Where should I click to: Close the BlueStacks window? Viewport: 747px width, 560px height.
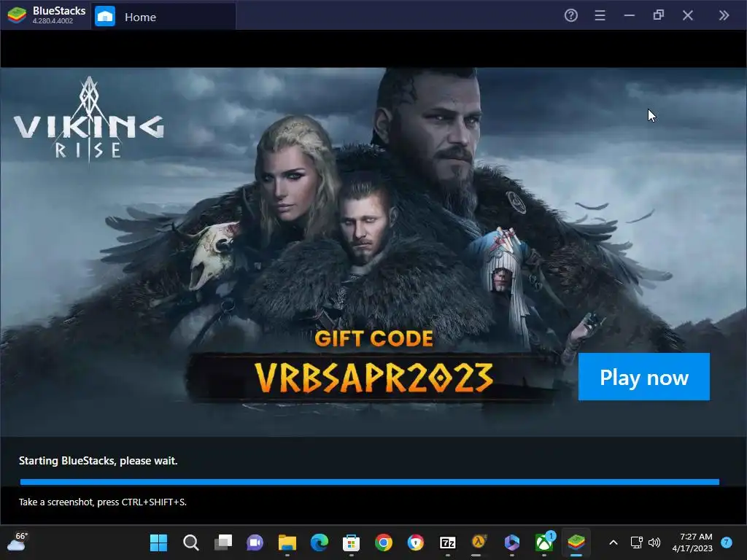(x=687, y=16)
